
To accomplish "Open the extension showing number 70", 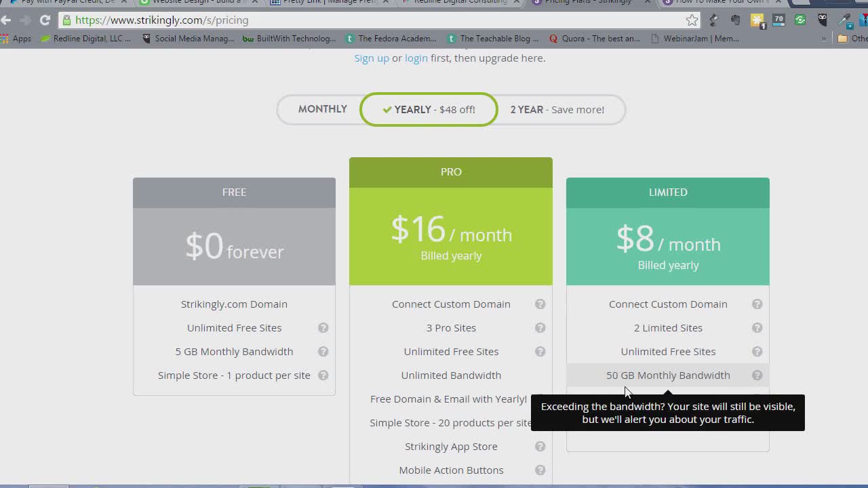I will pyautogui.click(x=778, y=20).
